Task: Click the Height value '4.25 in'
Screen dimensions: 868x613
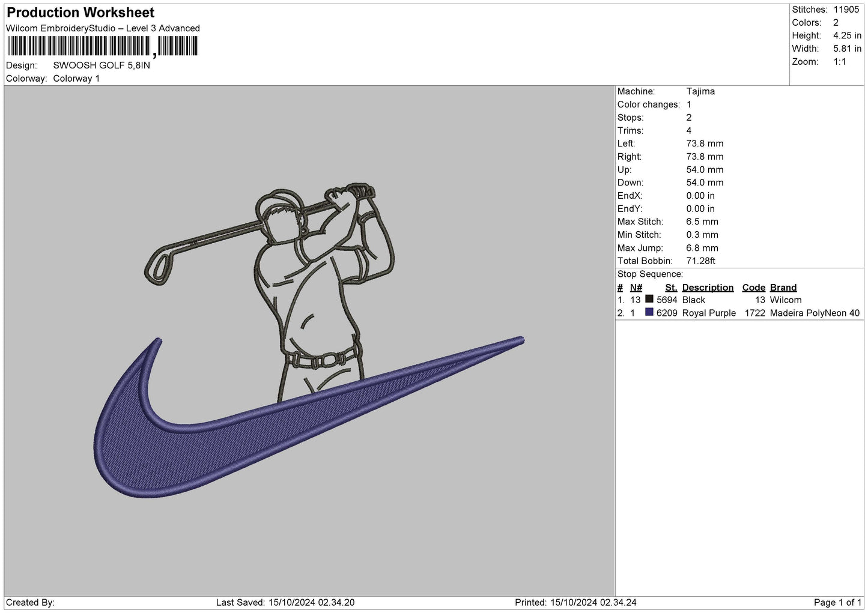Action: [x=847, y=36]
